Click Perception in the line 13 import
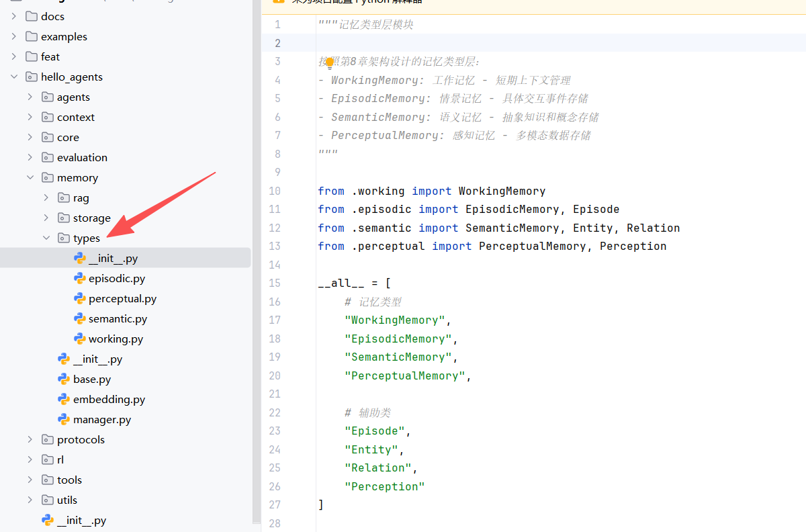This screenshot has height=532, width=806. 633,246
